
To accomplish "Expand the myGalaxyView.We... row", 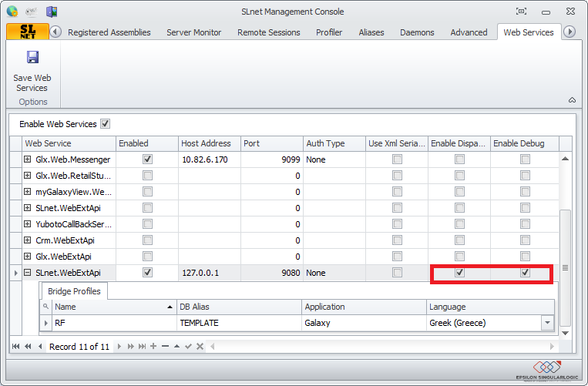I will pyautogui.click(x=28, y=192).
